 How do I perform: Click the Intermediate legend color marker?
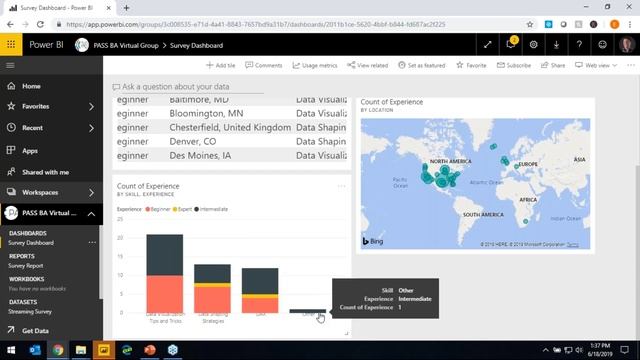point(197,209)
